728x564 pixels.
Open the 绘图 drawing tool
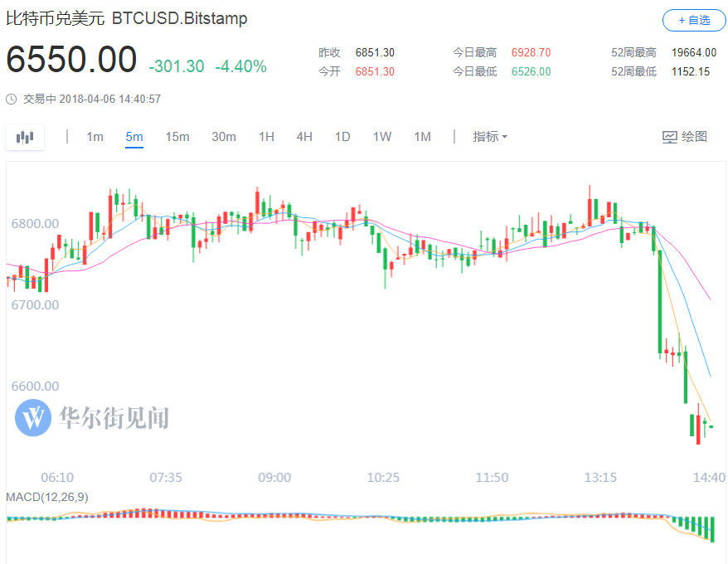(685, 137)
